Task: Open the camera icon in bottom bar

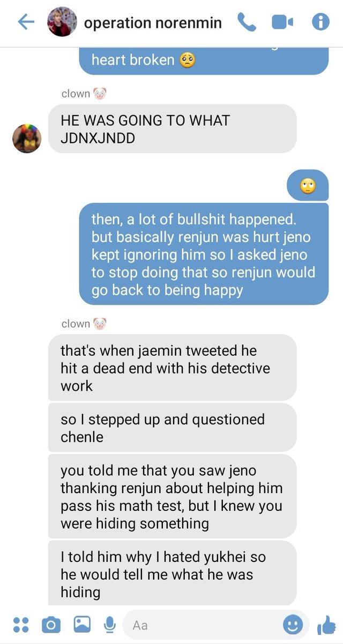Action: [x=51, y=625]
